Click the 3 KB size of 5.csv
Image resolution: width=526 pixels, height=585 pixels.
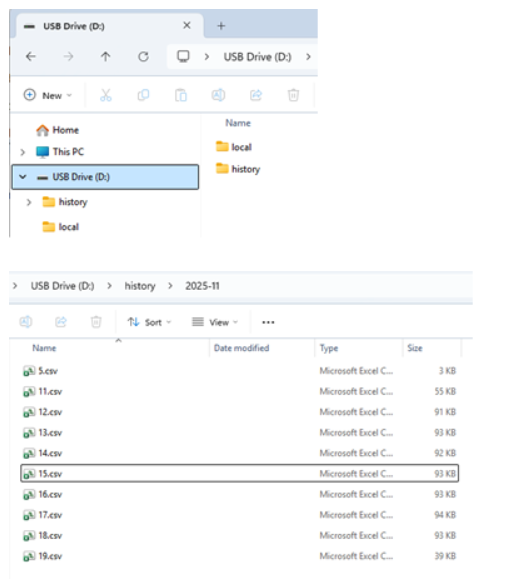(447, 371)
